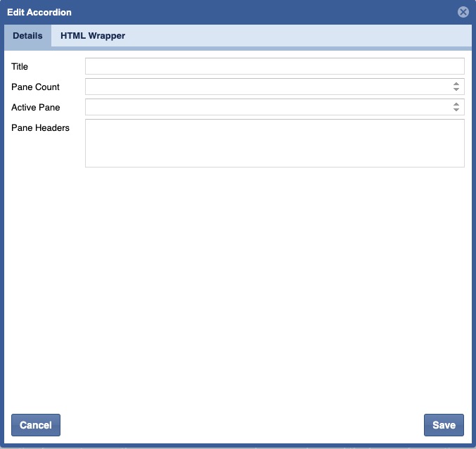Click the Pane Headers label

click(x=40, y=128)
